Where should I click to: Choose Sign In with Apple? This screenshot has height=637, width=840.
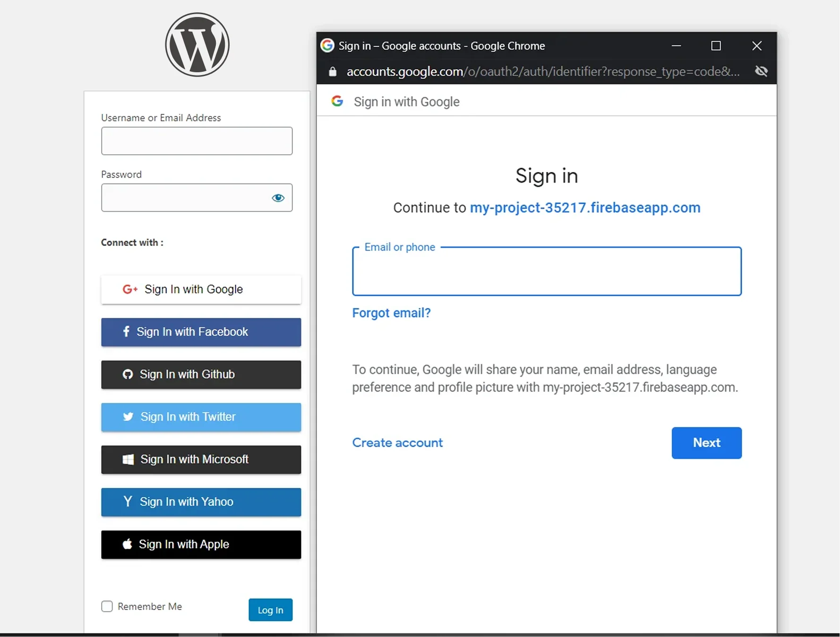[201, 544]
